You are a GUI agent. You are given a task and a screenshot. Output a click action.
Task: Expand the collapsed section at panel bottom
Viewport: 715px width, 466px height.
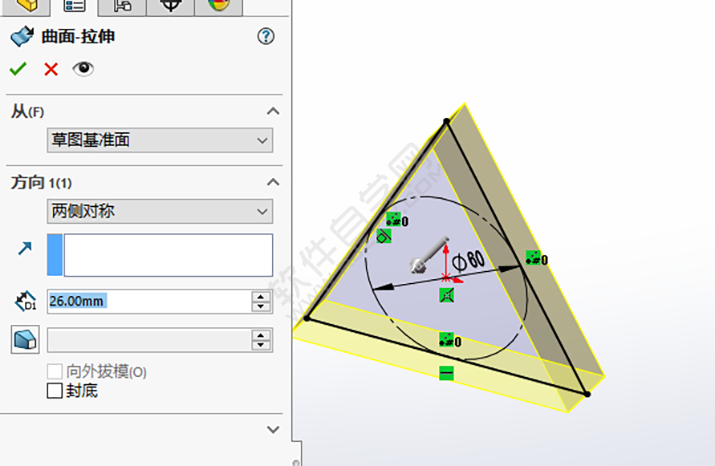coord(273,430)
